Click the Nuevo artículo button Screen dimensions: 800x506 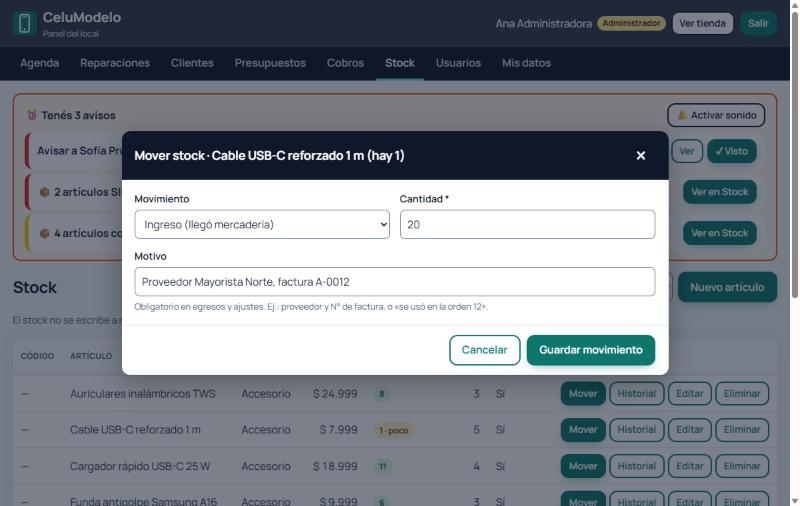coord(728,287)
